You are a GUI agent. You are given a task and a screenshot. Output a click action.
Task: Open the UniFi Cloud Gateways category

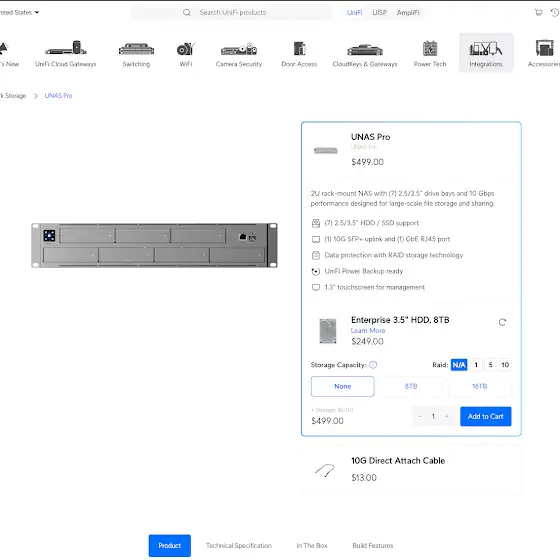tap(66, 53)
